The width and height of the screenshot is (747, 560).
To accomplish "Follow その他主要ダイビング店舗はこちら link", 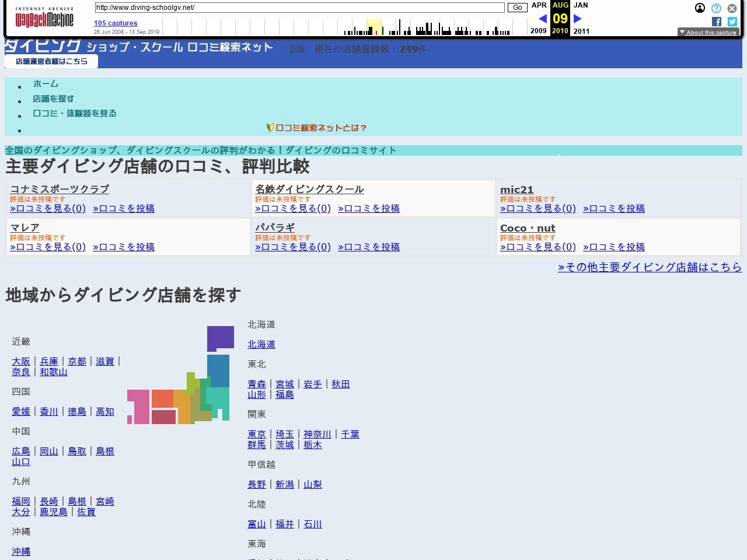I will pyautogui.click(x=650, y=267).
